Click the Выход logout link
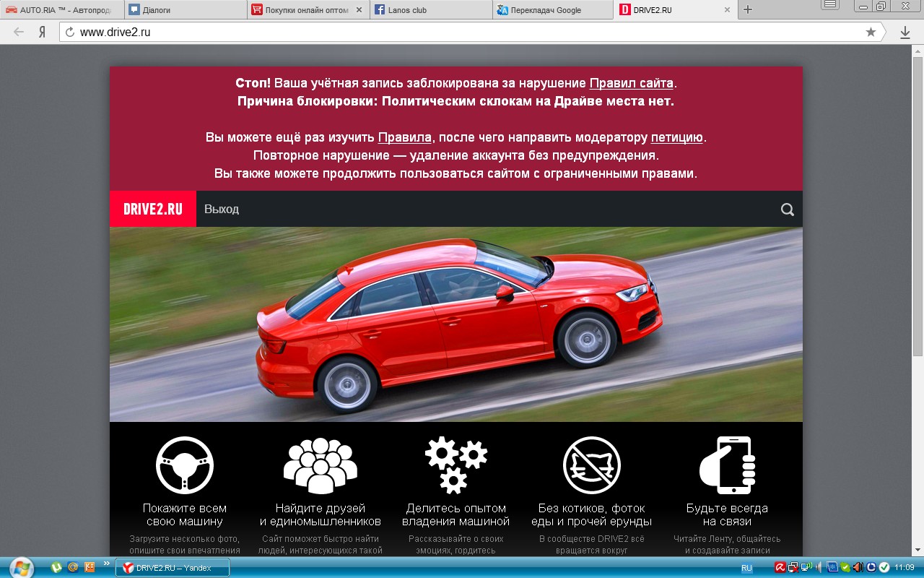This screenshot has width=924, height=578. tap(222, 210)
